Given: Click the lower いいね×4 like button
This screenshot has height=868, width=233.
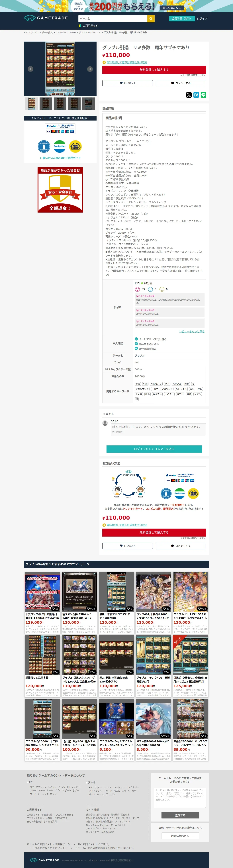Looking at the screenshot, I should (128, 546).
